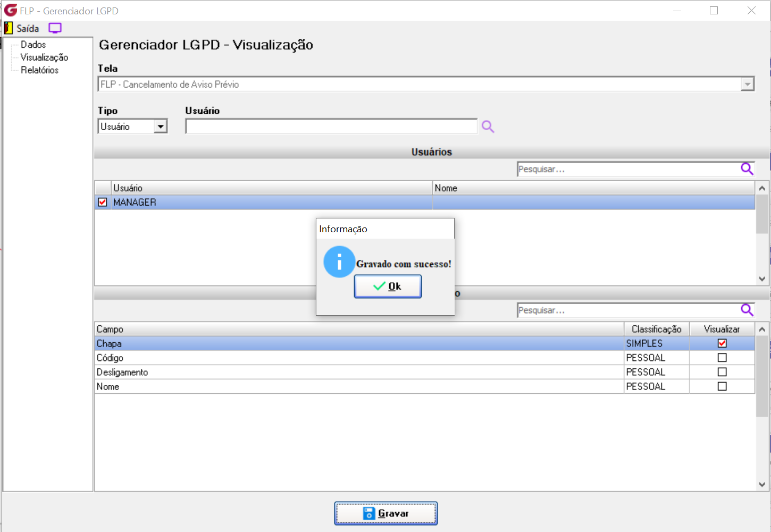Click the Gravar button
Image resolution: width=771 pixels, height=532 pixels.
point(386,513)
